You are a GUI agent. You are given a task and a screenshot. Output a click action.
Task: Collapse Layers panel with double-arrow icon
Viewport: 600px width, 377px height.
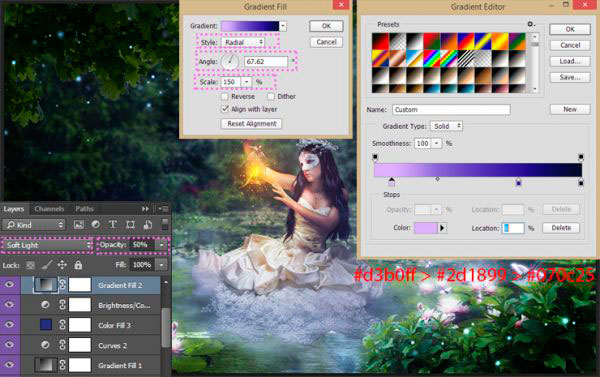[145, 209]
